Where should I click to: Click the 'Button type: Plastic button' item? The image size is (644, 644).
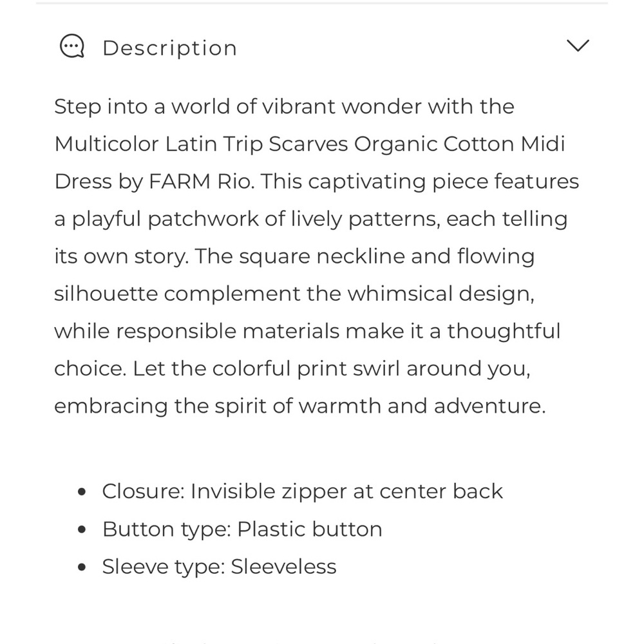[242, 529]
